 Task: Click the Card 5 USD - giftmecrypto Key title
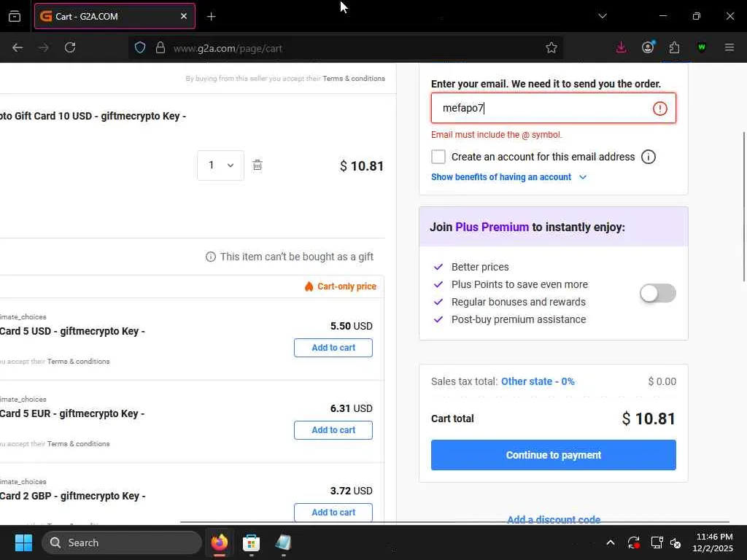pos(72,331)
